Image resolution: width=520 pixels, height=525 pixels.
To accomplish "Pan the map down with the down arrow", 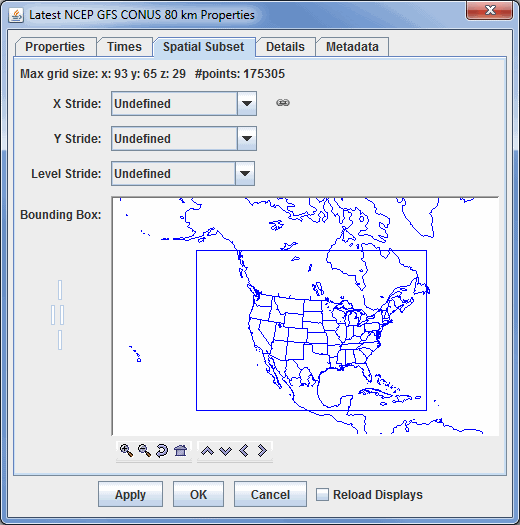I will [x=225, y=451].
